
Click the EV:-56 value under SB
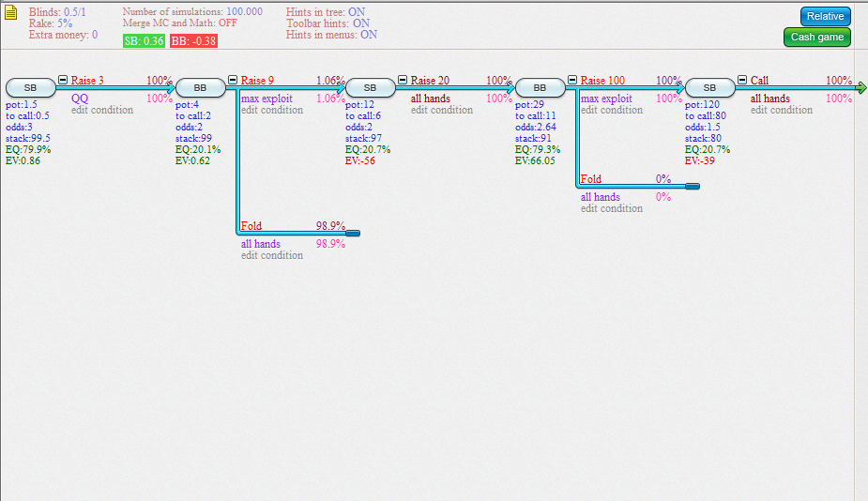click(360, 160)
